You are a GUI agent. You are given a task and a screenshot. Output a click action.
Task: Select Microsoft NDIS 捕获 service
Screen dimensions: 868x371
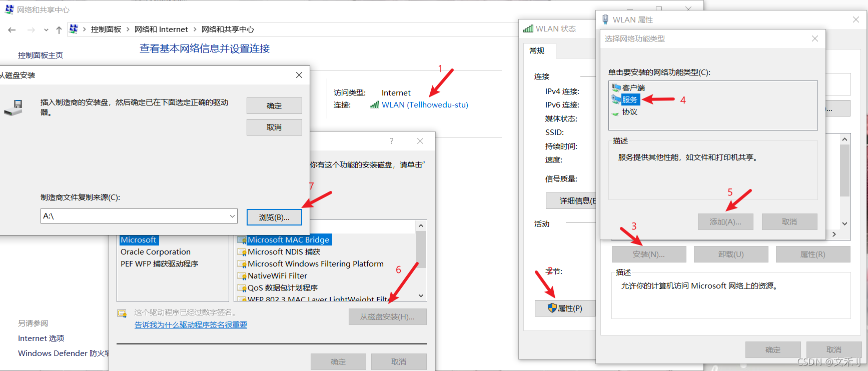click(284, 252)
